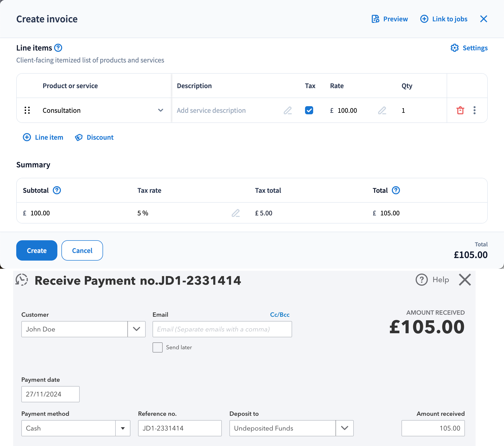Open invoice Settings
Image resolution: width=504 pixels, height=446 pixels.
469,48
